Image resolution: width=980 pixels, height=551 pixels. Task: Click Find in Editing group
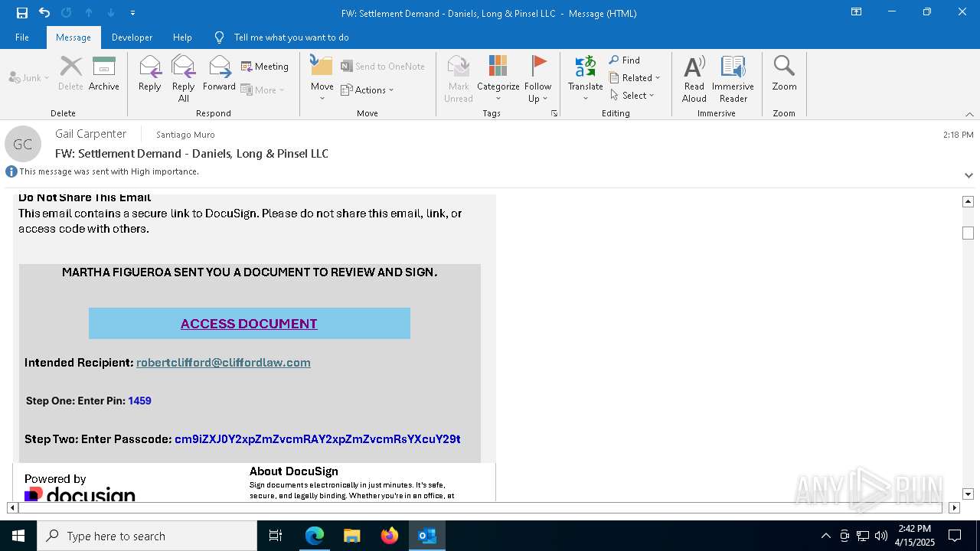(x=625, y=60)
